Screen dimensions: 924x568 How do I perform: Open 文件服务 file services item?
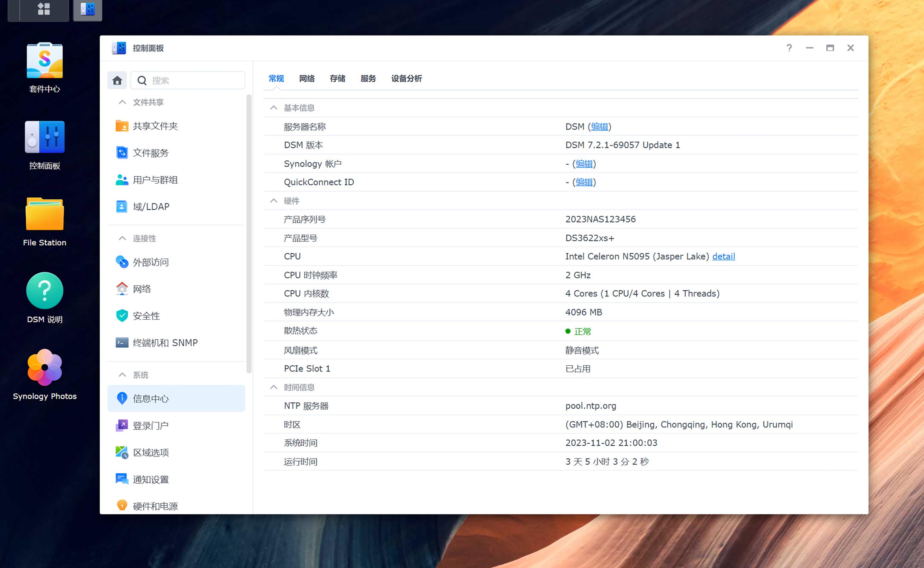[x=176, y=153]
